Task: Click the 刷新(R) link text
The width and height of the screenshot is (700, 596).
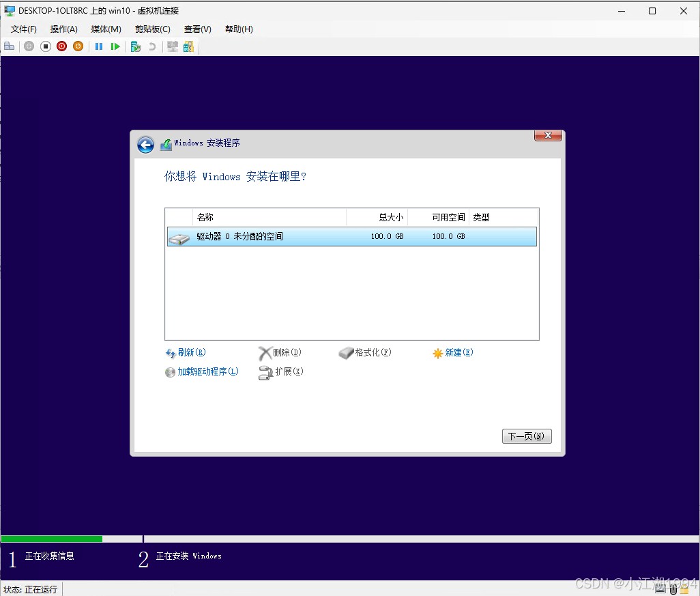Action: pyautogui.click(x=192, y=352)
